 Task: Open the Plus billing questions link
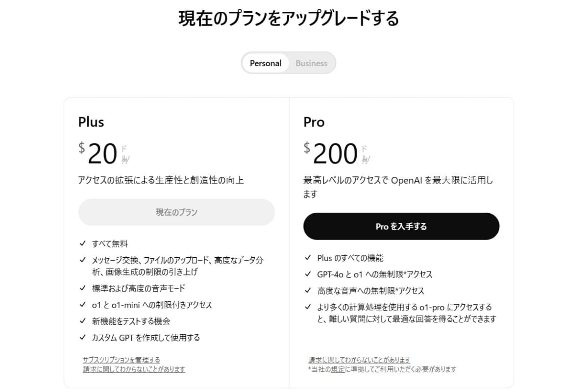(x=134, y=369)
